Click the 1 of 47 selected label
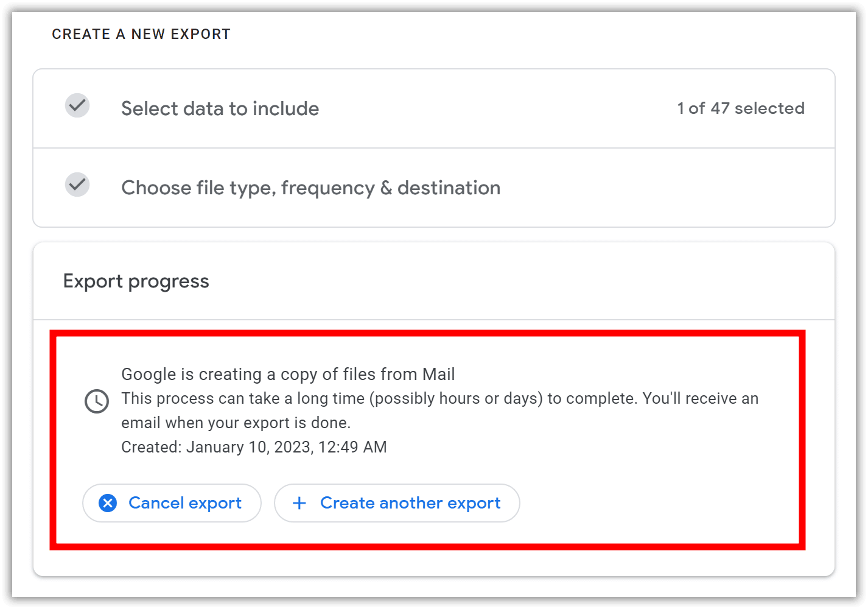Image resolution: width=868 pixels, height=609 pixels. (741, 108)
